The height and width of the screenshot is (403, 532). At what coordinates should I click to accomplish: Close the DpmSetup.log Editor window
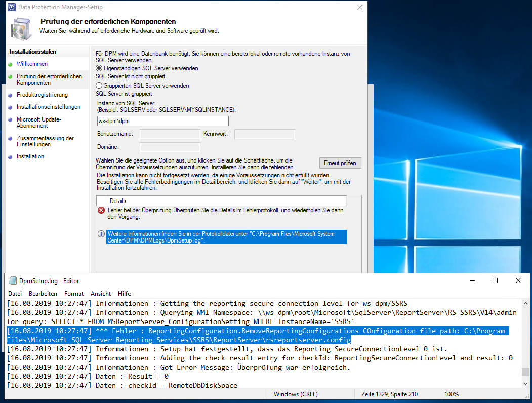click(x=518, y=280)
